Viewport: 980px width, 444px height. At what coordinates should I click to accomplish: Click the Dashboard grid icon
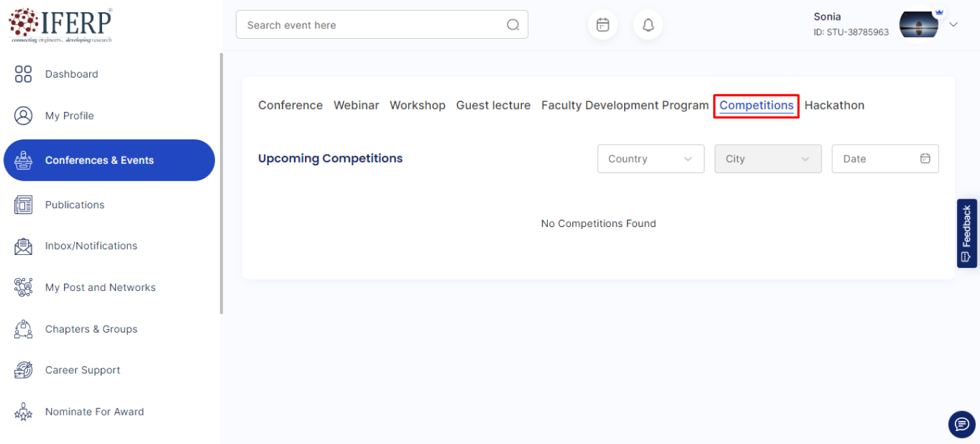23,74
